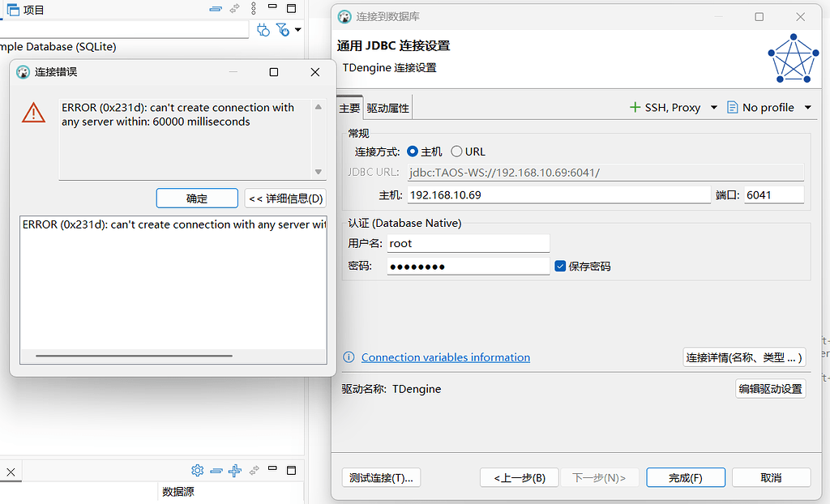Maximize the bottom panel view
The width and height of the screenshot is (830, 504).
pyautogui.click(x=291, y=470)
